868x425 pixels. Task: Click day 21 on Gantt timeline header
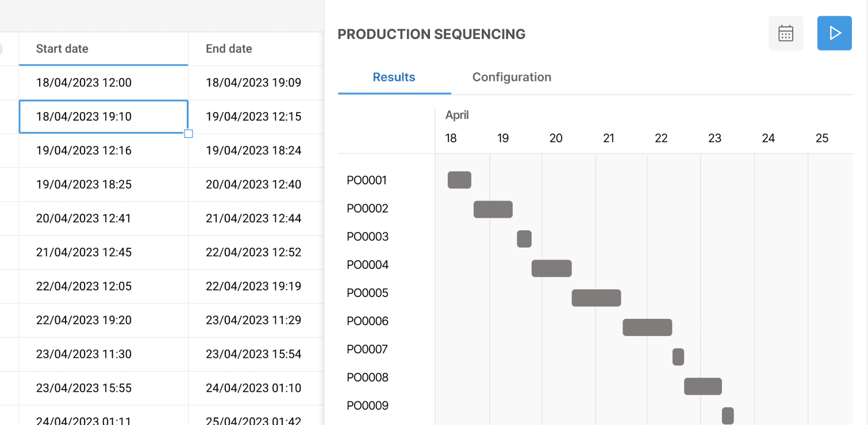click(x=609, y=138)
